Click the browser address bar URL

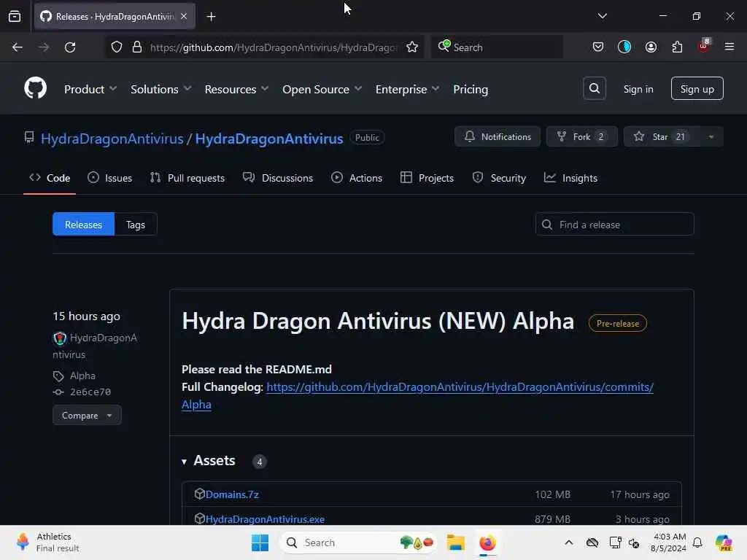[274, 47]
